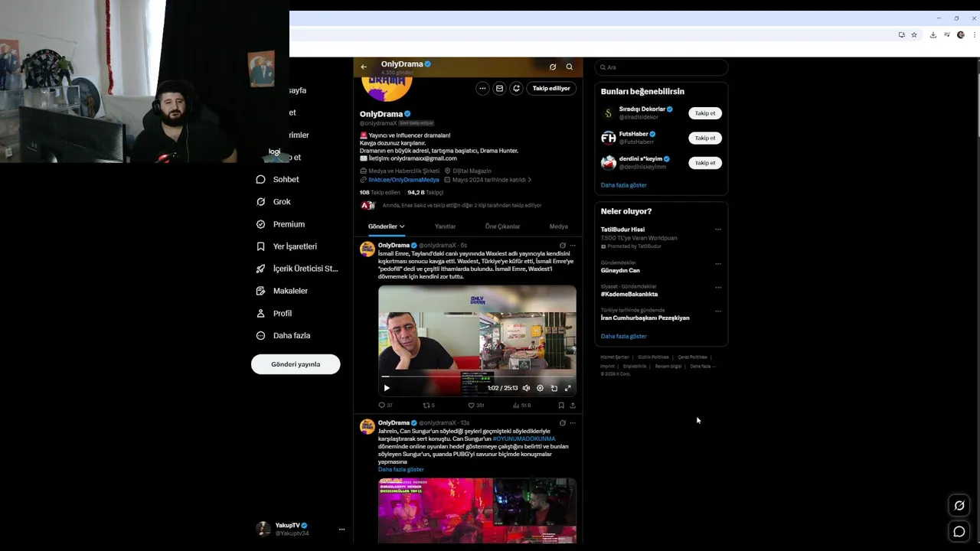Viewport: 980px width, 551px height.
Task: Share the İsmail Emre post
Action: click(573, 406)
